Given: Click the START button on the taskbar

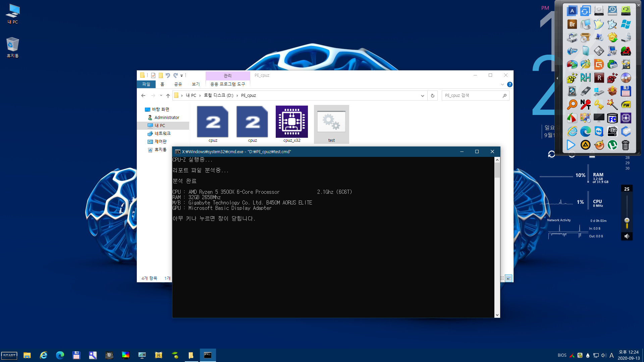Looking at the screenshot, I should [x=9, y=355].
